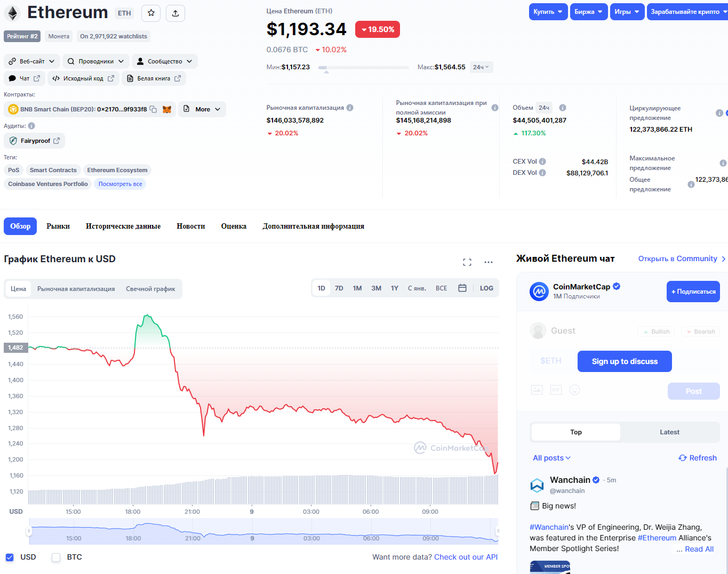This screenshot has height=574, width=728.
Task: Expand the More contracts dropdown
Action: (202, 109)
